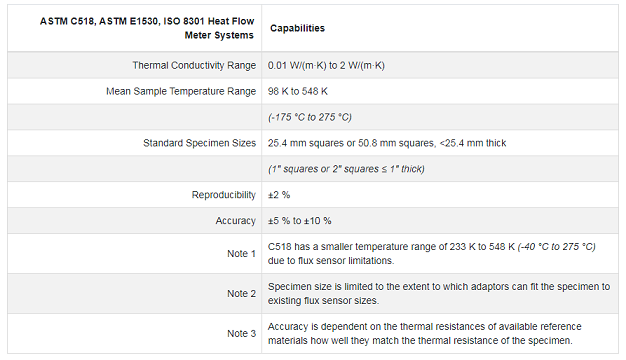
Task: Select the ±5 % to ±10 % accuracy value
Action: (x=299, y=221)
